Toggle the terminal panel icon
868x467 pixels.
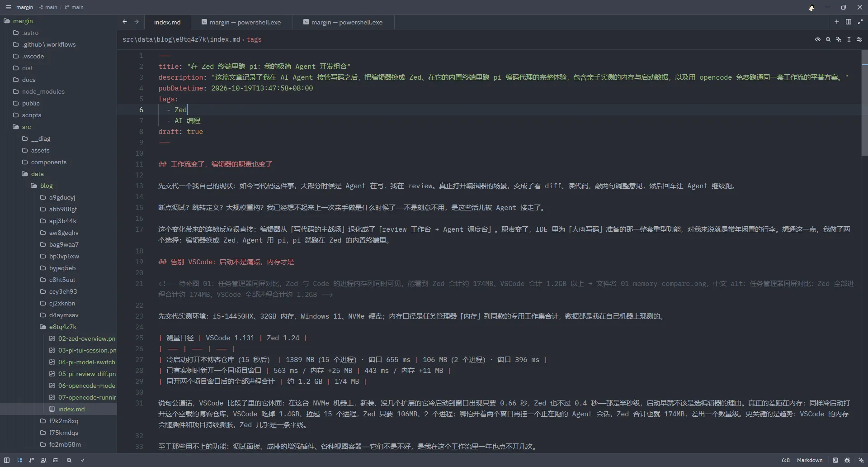835,460
